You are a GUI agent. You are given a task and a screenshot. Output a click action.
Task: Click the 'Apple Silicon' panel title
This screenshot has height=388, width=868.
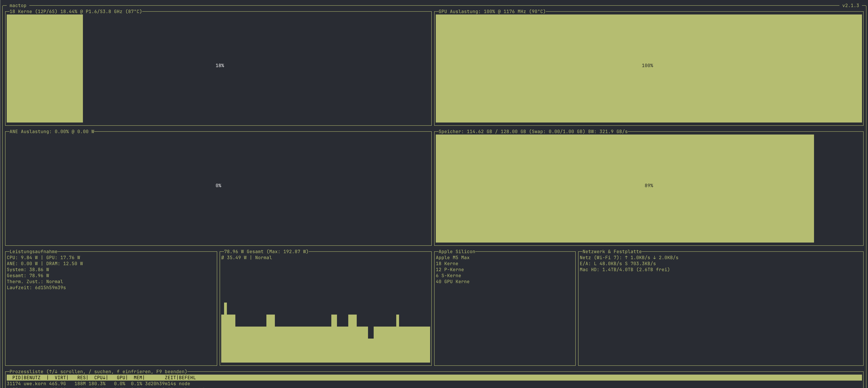[457, 252]
